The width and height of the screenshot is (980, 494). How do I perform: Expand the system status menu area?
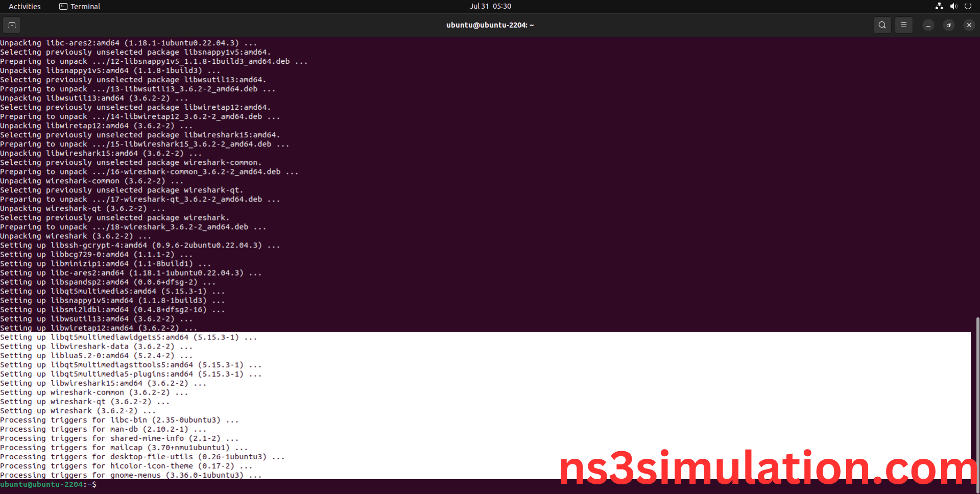pos(953,6)
